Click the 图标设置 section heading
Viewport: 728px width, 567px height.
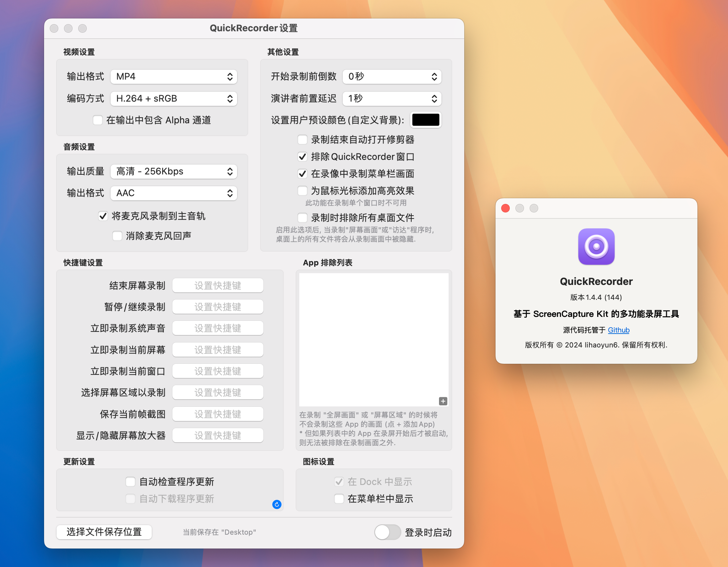coord(318,461)
